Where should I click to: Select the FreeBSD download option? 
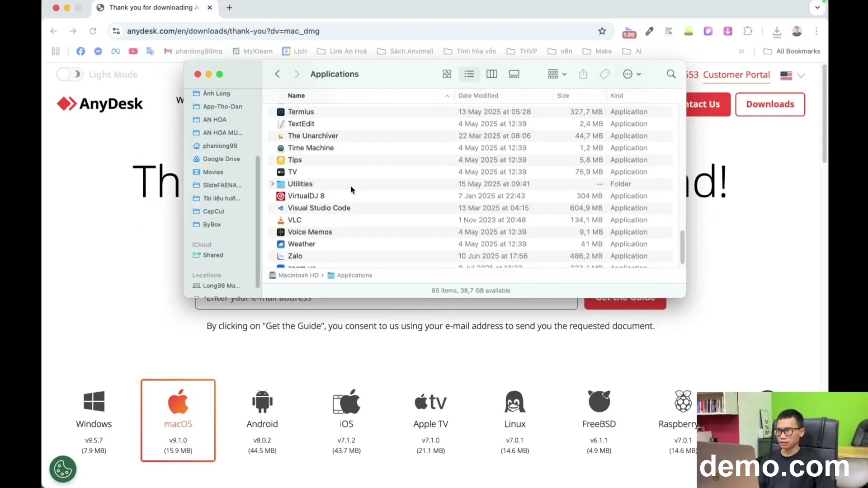[x=599, y=420]
